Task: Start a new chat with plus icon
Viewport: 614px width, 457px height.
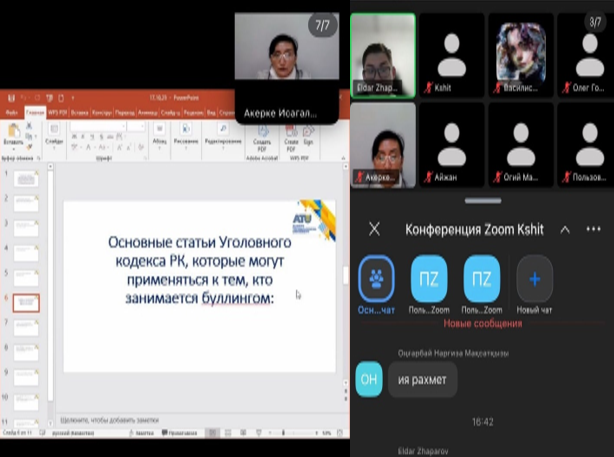Action: 534,278
